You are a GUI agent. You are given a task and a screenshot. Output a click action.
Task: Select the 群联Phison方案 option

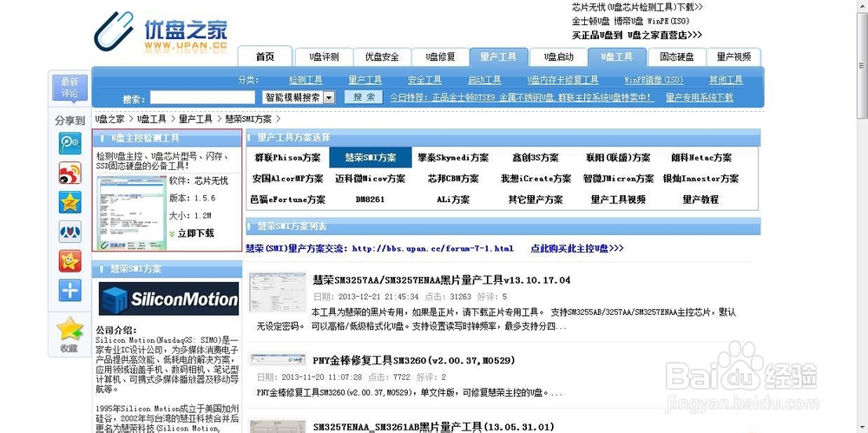288,158
